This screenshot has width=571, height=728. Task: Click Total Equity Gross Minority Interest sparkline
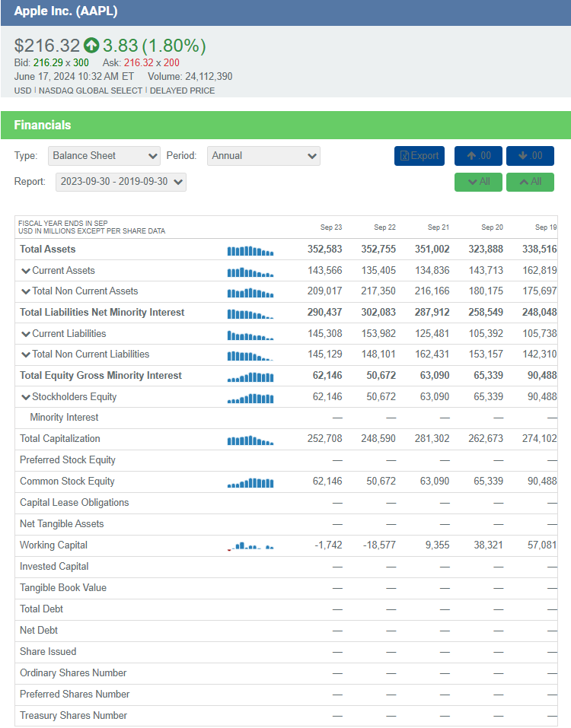(x=250, y=377)
